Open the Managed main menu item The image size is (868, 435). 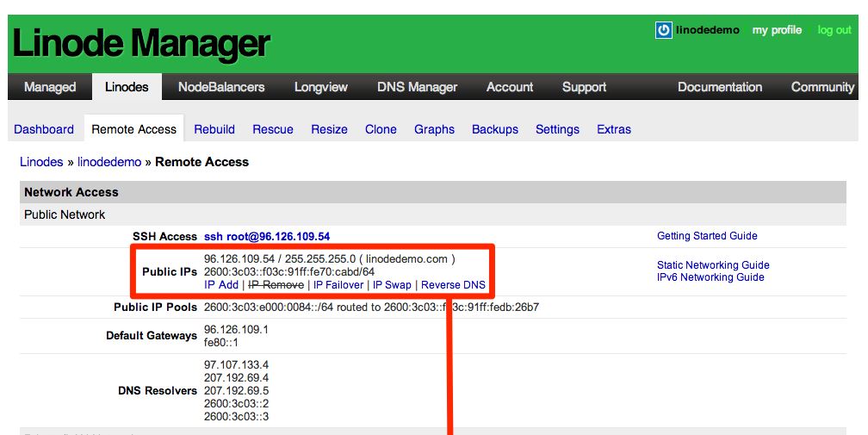(x=50, y=87)
